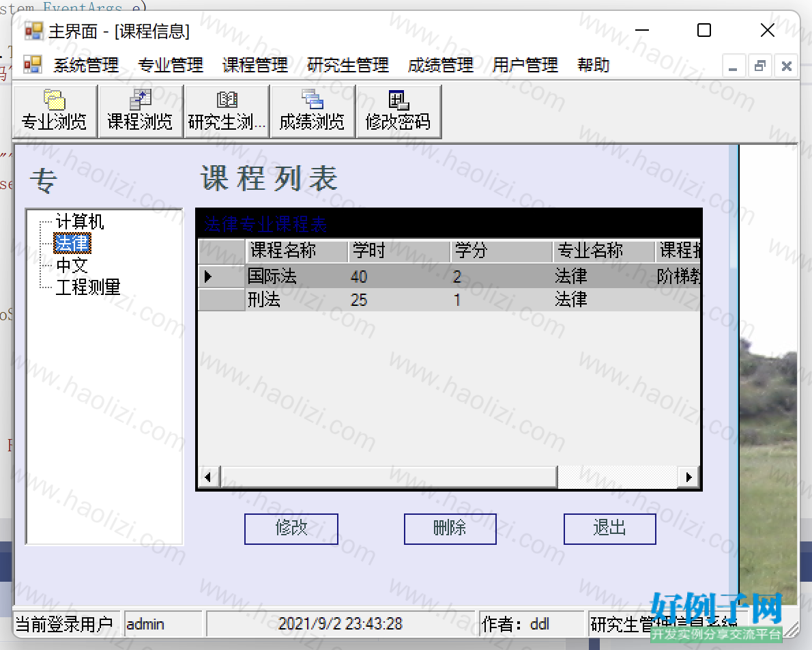The width and height of the screenshot is (812, 650).
Task: Open the 课程浏览 toolbar button
Action: pos(141,111)
